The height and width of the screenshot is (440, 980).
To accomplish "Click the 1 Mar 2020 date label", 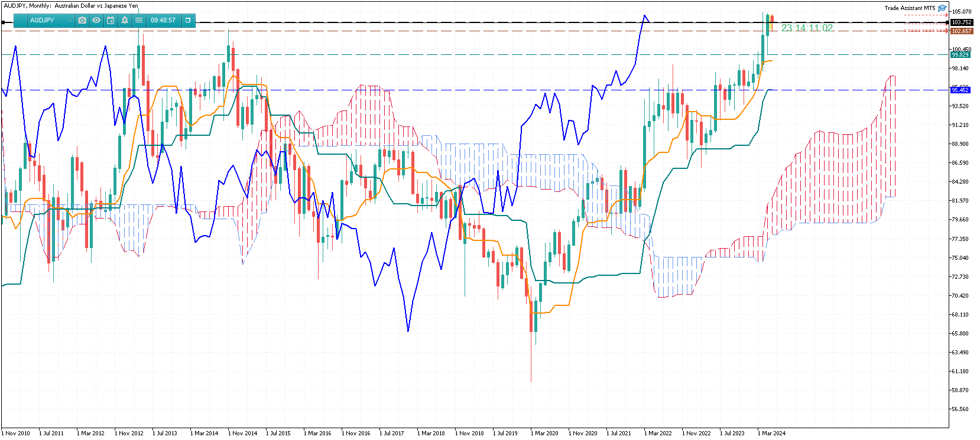I will [x=544, y=433].
